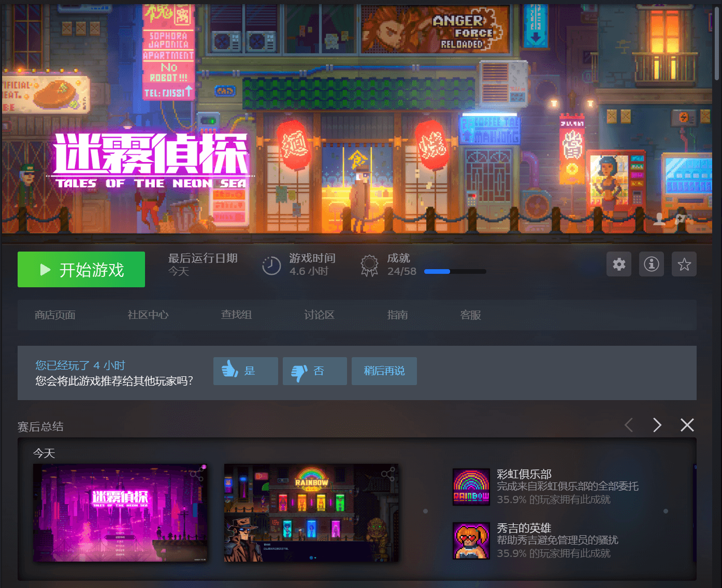Click the 迷雾侦探 Tales of the Neon Sea logo
722x588 pixels.
click(150, 160)
